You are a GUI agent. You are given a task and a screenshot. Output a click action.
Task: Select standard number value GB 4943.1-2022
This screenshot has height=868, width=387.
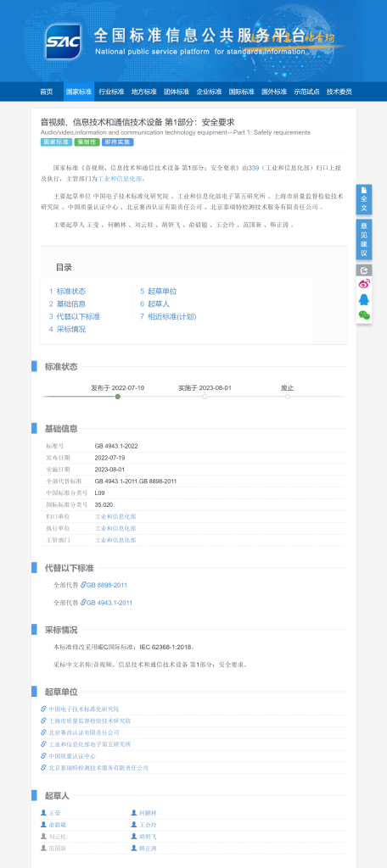116,446
